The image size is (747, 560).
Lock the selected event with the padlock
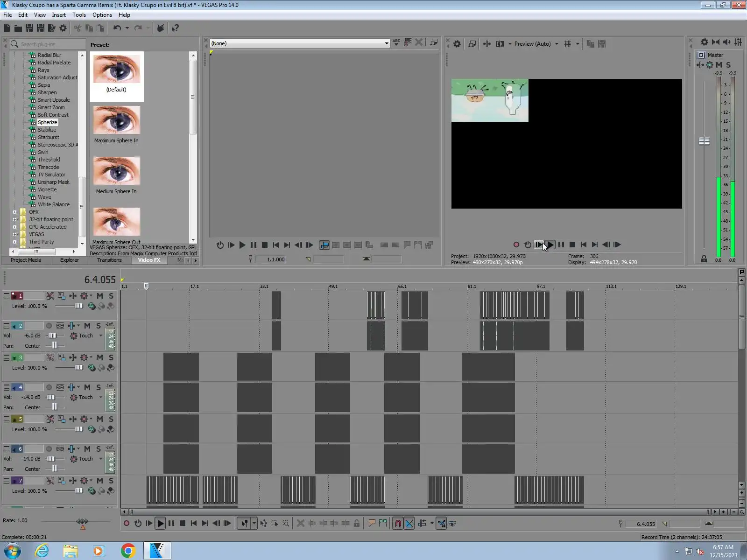[357, 524]
